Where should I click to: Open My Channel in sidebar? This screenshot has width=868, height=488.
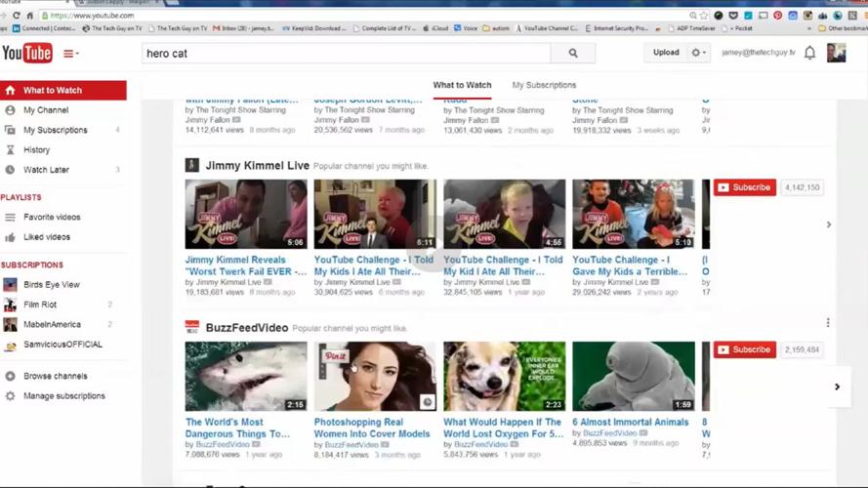[46, 110]
